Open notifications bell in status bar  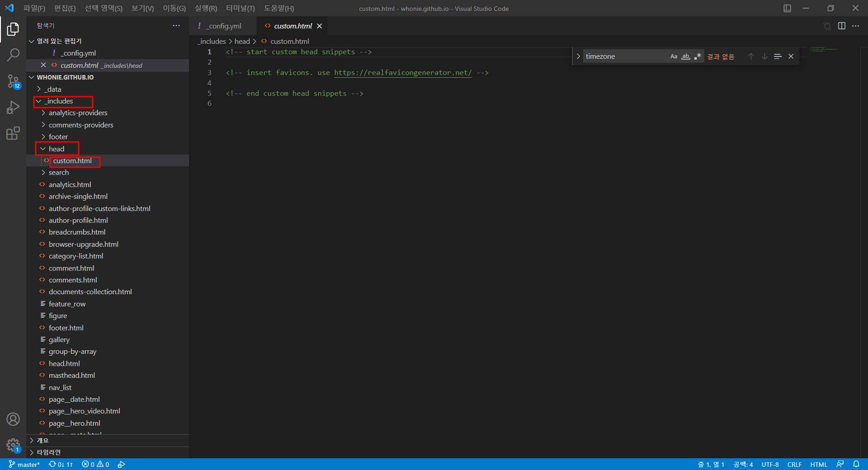[856, 465]
